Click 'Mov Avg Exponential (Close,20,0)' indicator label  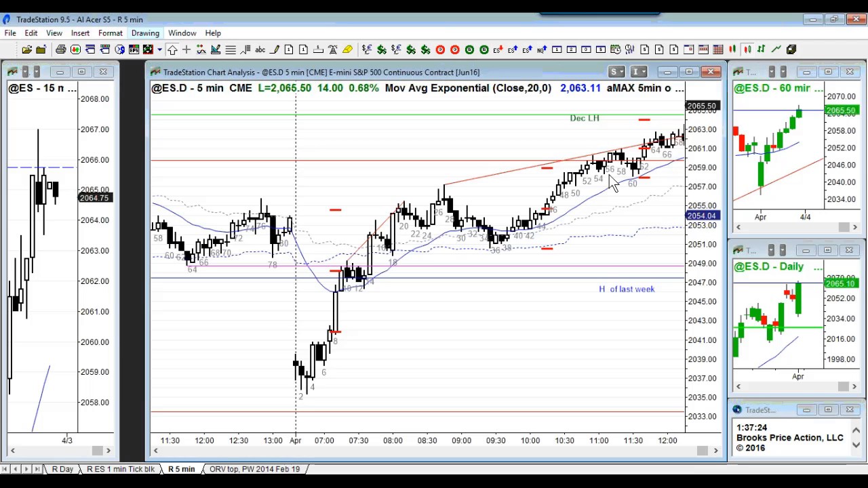(x=468, y=88)
